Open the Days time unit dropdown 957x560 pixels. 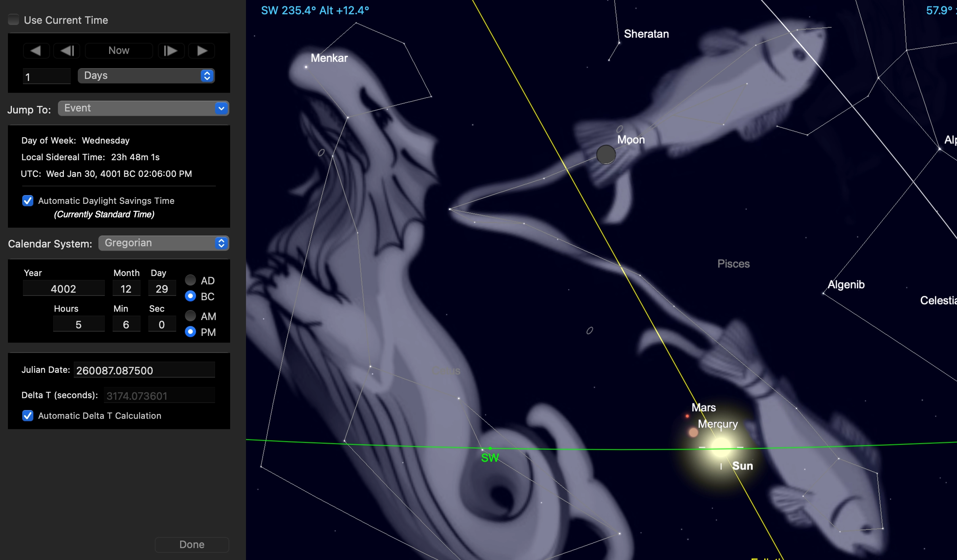pyautogui.click(x=146, y=76)
